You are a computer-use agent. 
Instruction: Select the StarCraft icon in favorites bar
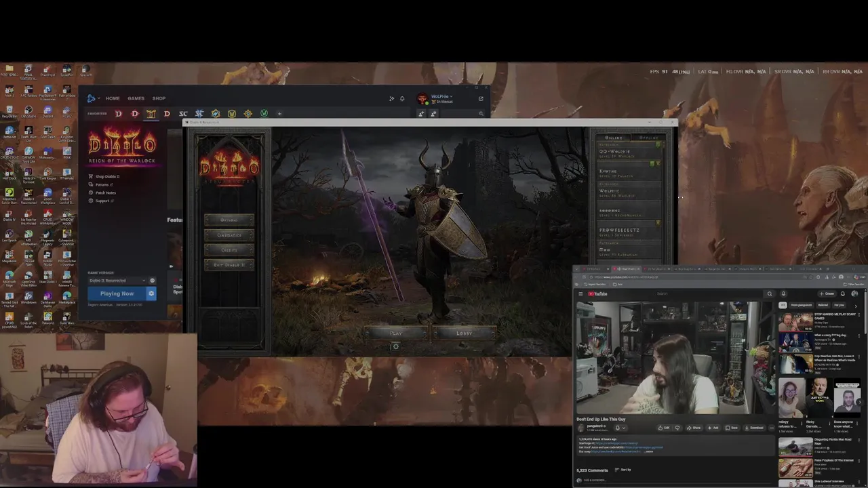point(183,114)
